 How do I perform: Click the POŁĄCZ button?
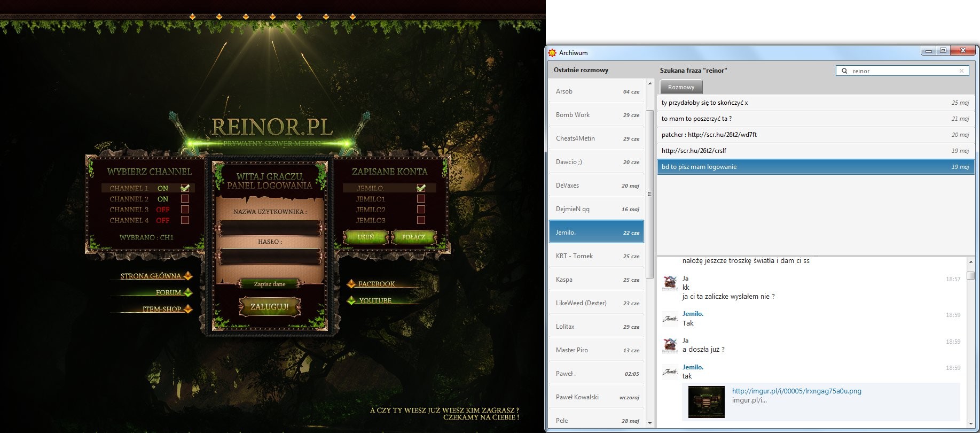pyautogui.click(x=414, y=237)
